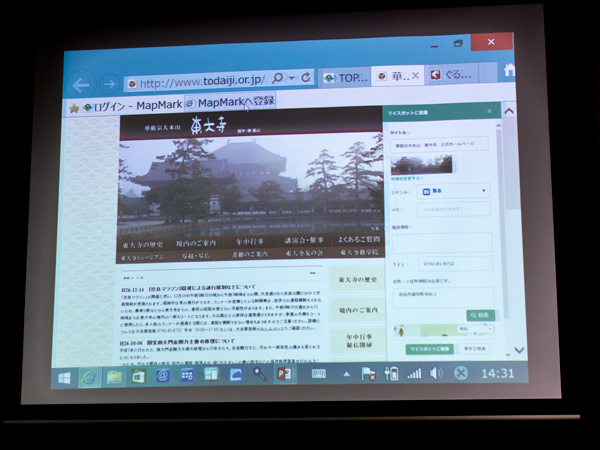600x450 pixels.
Task: Open the address bar dropdown arrow
Action: [x=291, y=78]
